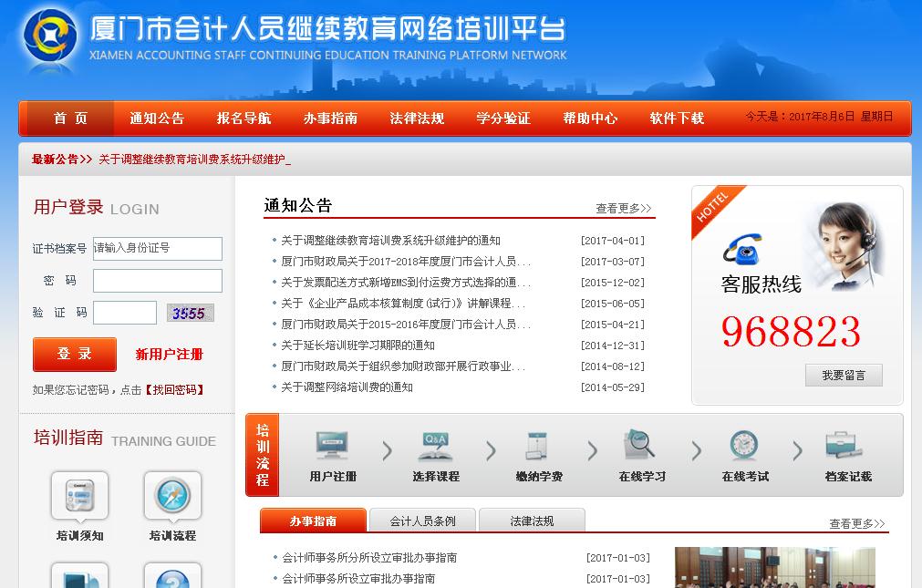Click the 在线学习 magnifier icon
The width and height of the screenshot is (922, 588).
(641, 446)
